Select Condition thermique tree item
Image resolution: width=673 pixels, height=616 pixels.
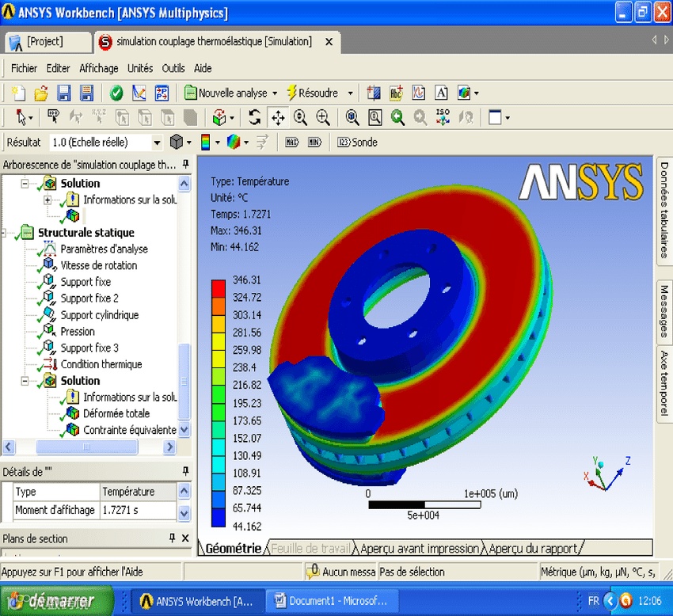(101, 364)
